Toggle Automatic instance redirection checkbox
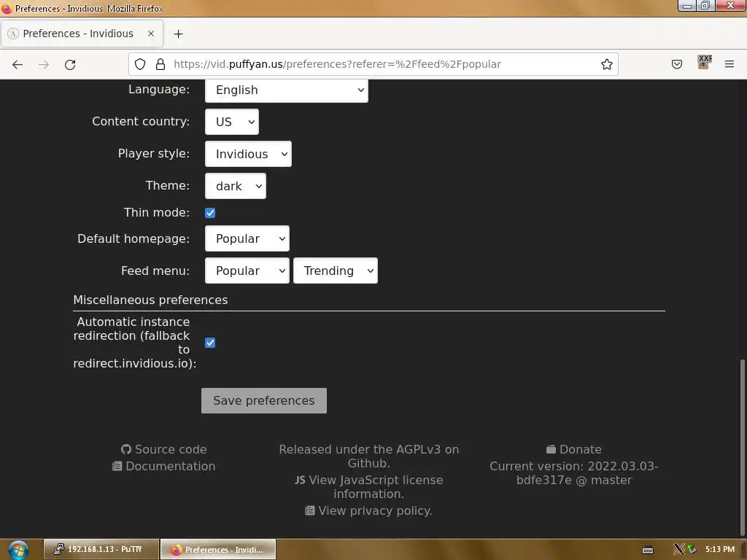This screenshot has height=560, width=747. [x=210, y=343]
